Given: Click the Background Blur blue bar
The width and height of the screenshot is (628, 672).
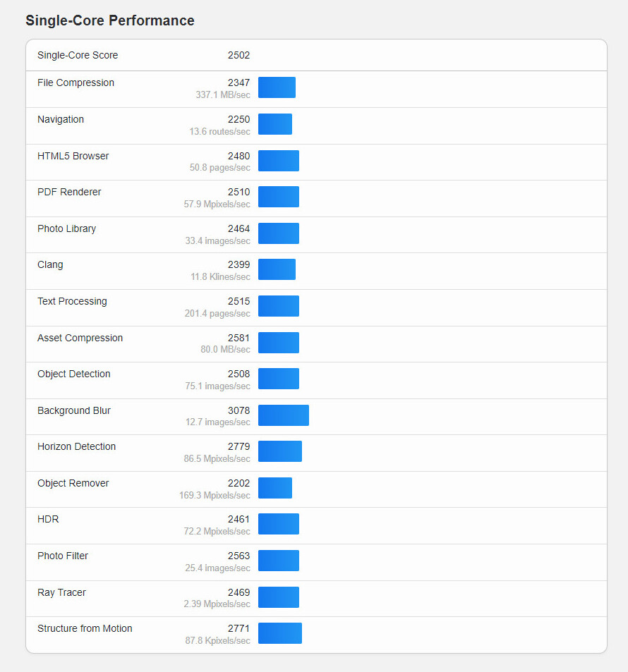Looking at the screenshot, I should pos(284,415).
